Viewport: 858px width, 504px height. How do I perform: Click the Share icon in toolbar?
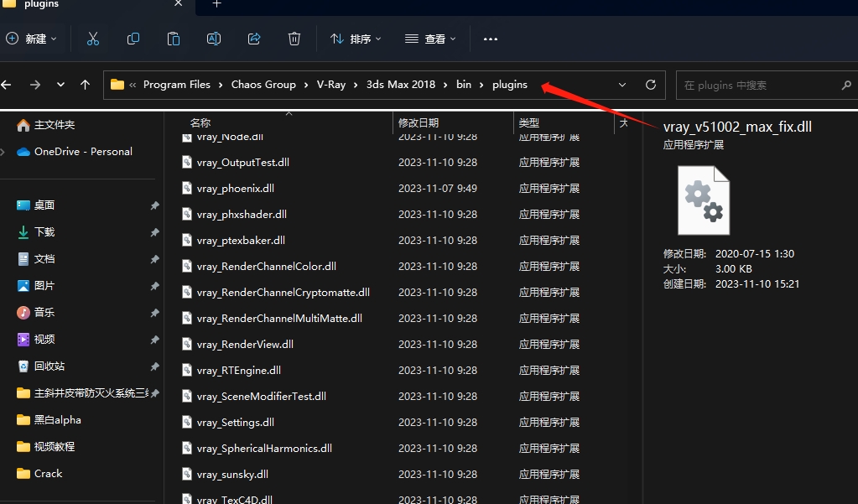[x=254, y=39]
